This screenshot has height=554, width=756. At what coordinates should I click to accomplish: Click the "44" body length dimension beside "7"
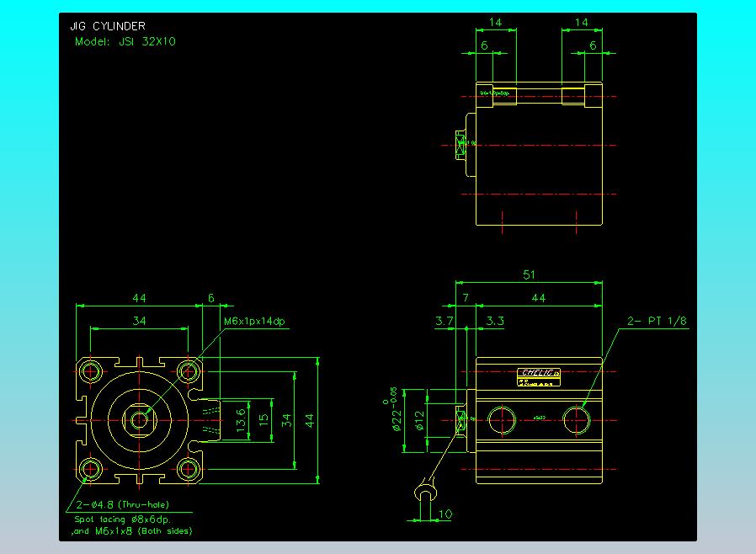539,297
